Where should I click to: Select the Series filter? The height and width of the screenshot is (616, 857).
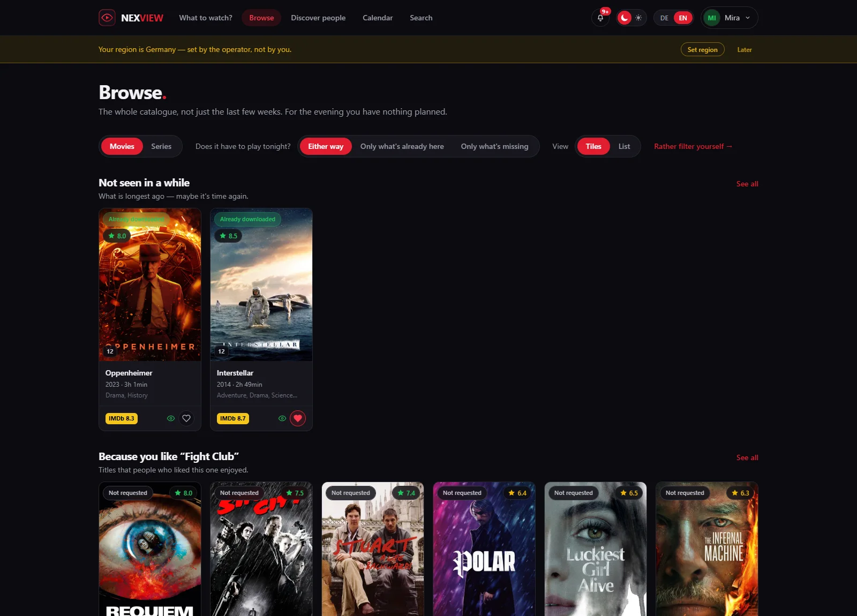pos(161,146)
